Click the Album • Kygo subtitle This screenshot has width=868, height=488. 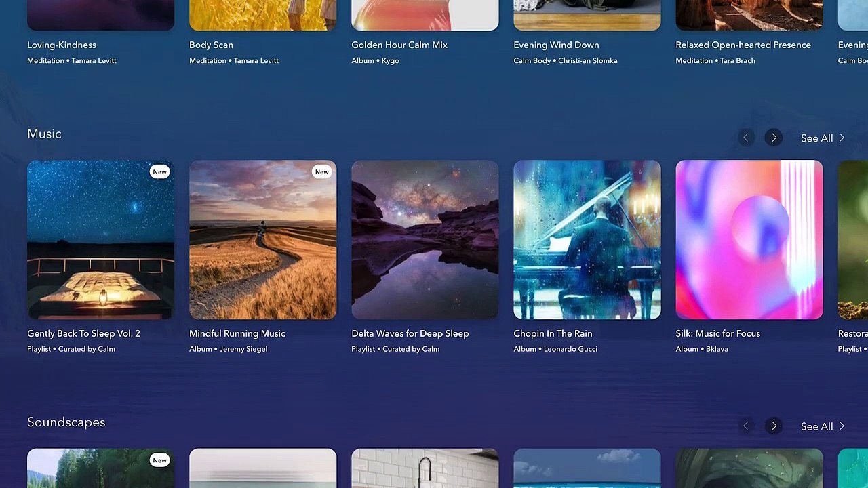point(375,60)
